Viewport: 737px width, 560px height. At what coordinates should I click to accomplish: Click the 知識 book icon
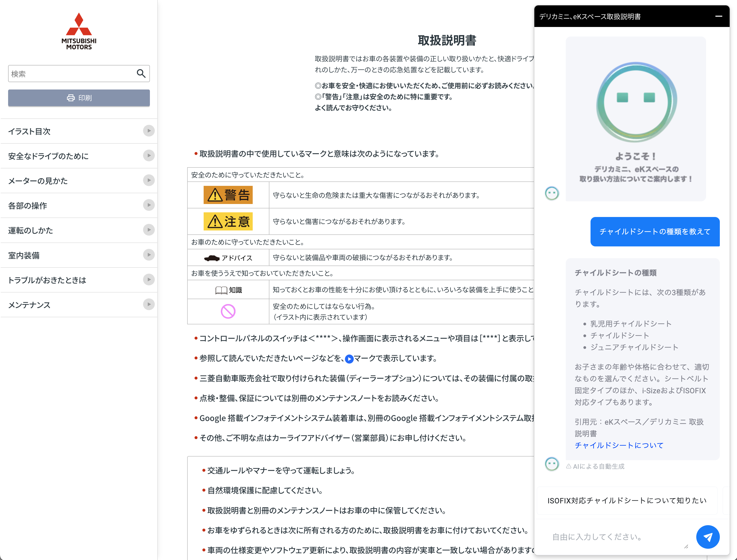[221, 290]
